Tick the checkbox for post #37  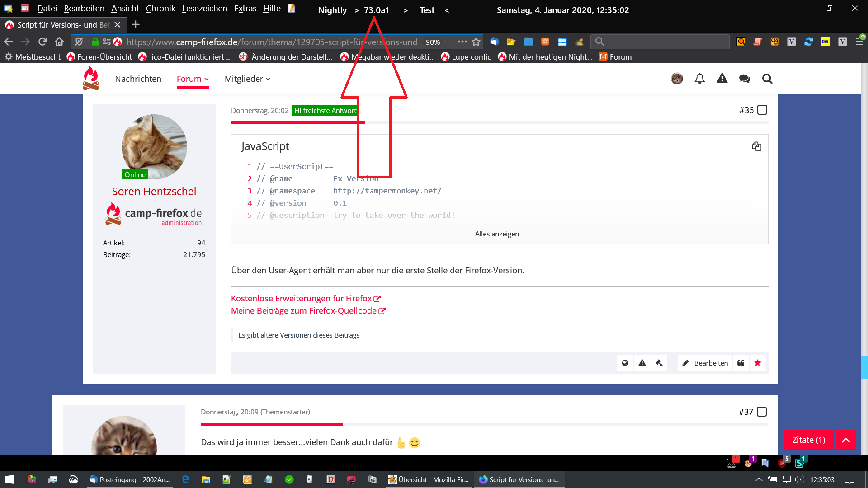[x=762, y=412]
